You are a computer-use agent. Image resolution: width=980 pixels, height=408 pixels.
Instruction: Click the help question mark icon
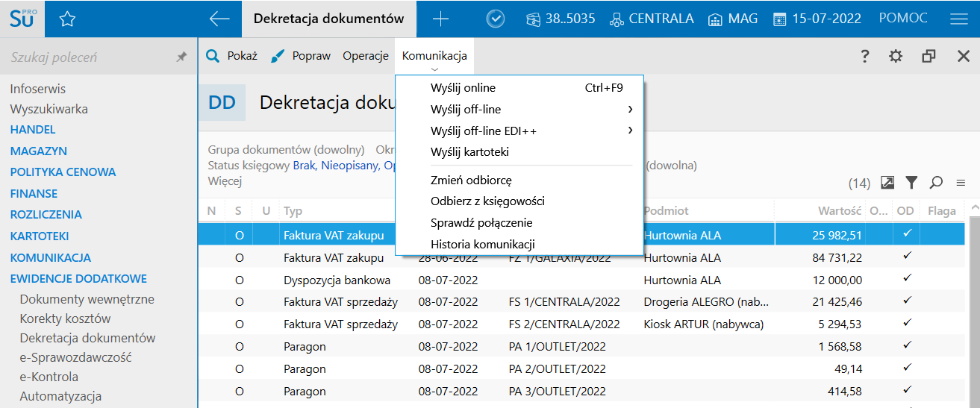coord(865,56)
